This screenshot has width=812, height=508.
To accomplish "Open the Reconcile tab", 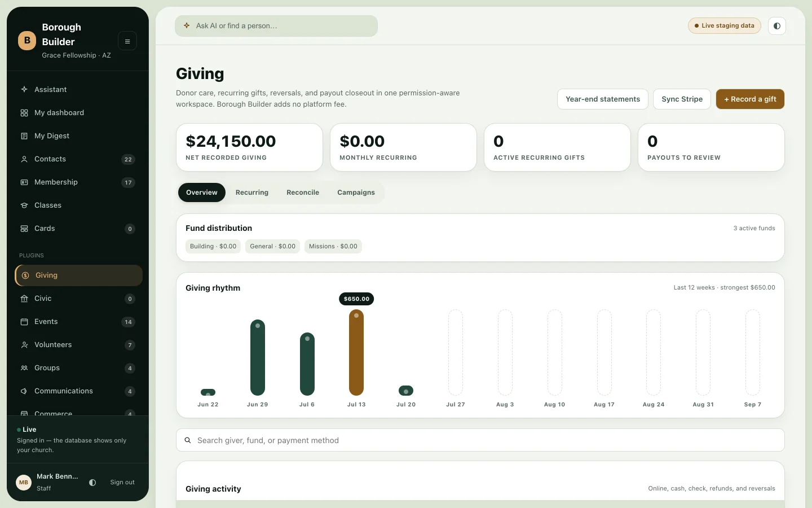I will [303, 192].
